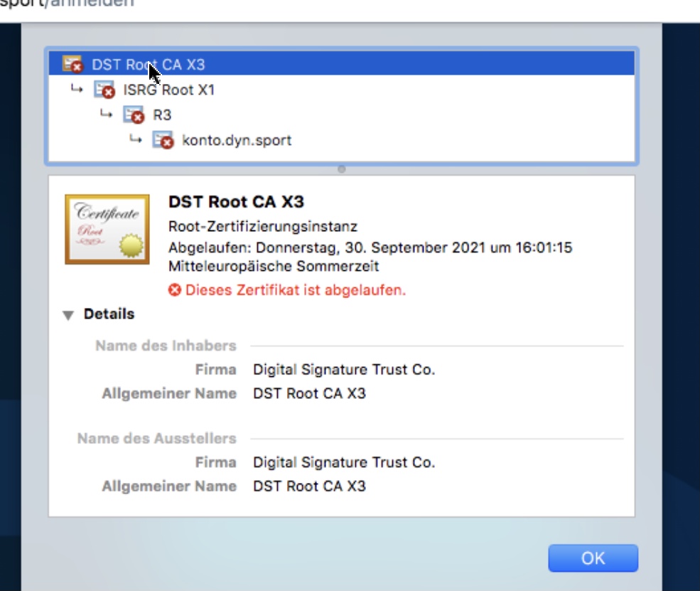Click the hierarchy arrow before konto.dyn.sport
Image resolution: width=700 pixels, height=591 pixels.
(x=135, y=139)
